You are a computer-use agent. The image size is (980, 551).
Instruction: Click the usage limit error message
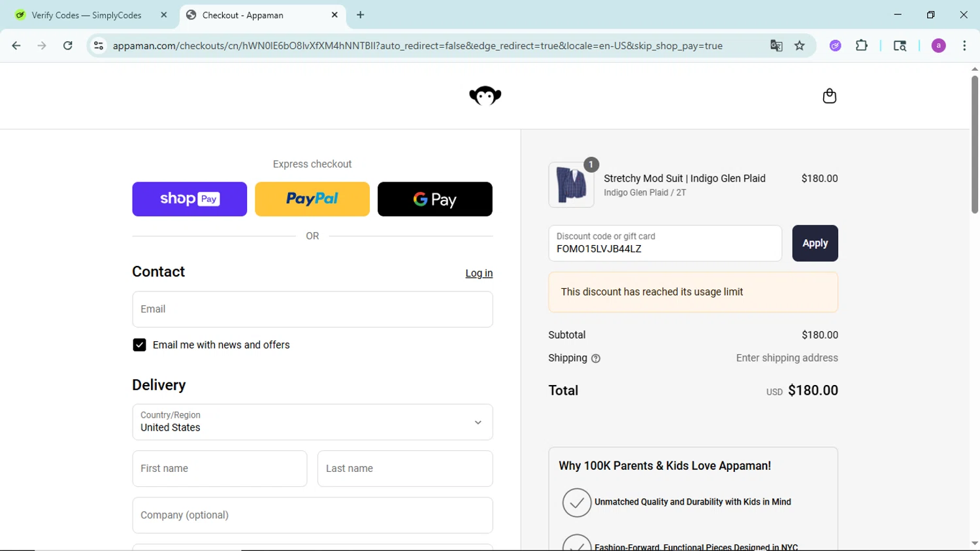click(x=693, y=292)
